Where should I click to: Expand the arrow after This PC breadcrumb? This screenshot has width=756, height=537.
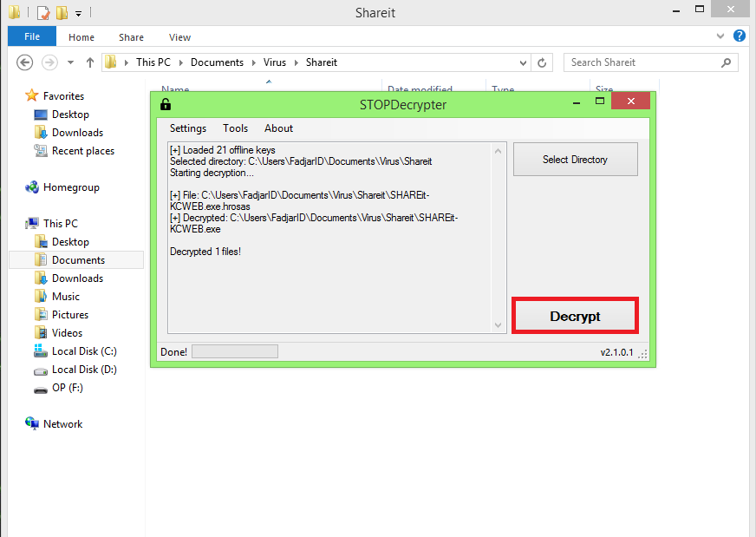tap(181, 62)
